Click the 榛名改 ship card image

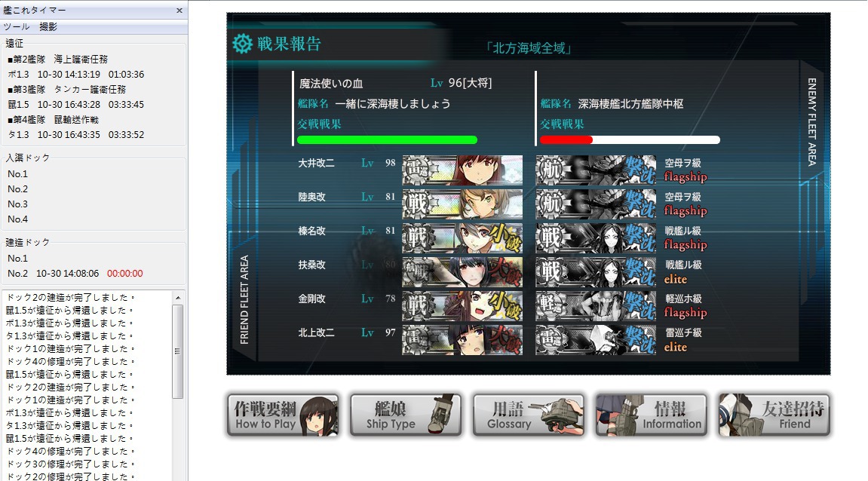click(x=462, y=238)
